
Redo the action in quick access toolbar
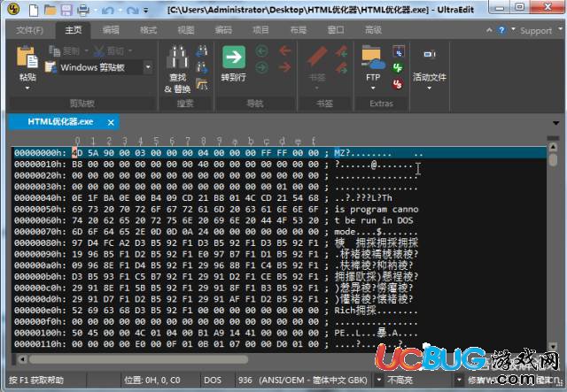coord(132,11)
